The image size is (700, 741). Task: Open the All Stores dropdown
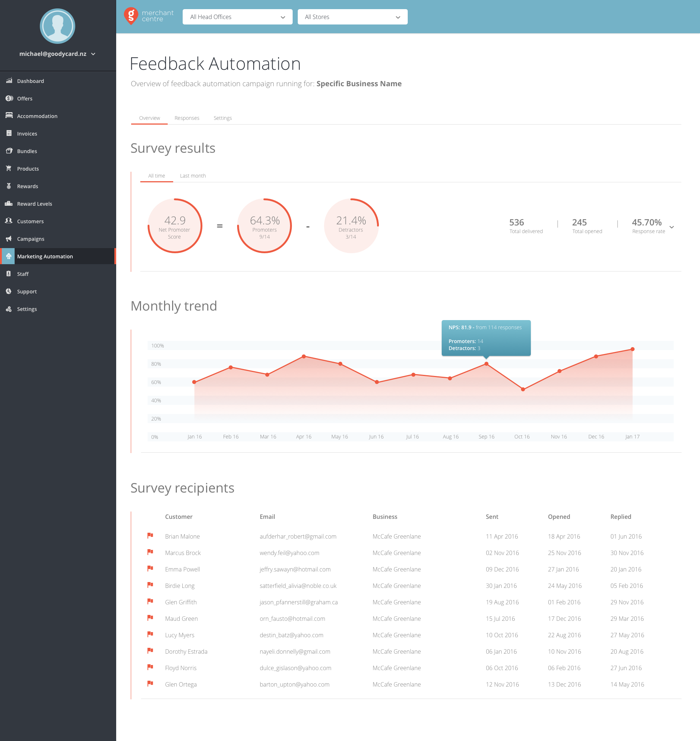(352, 17)
